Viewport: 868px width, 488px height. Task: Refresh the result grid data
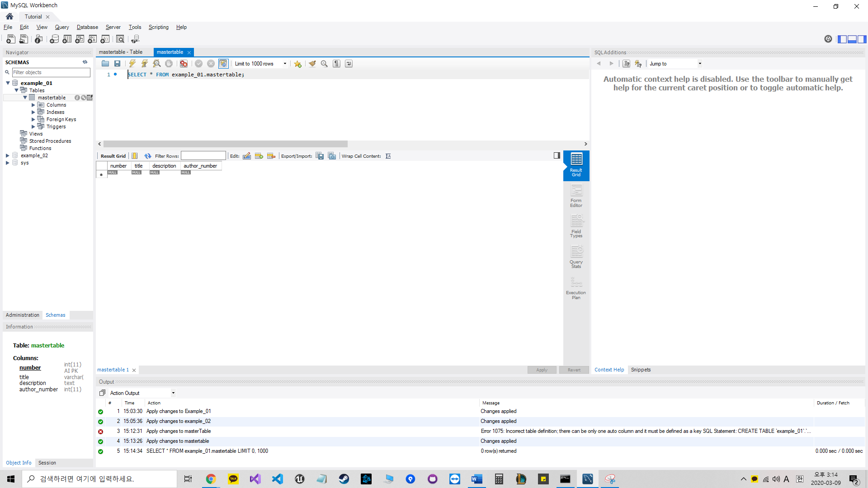[148, 156]
